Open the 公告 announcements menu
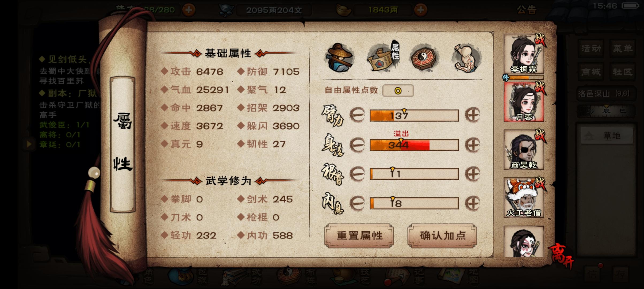Viewport: 644px width, 289px height. pos(526,10)
